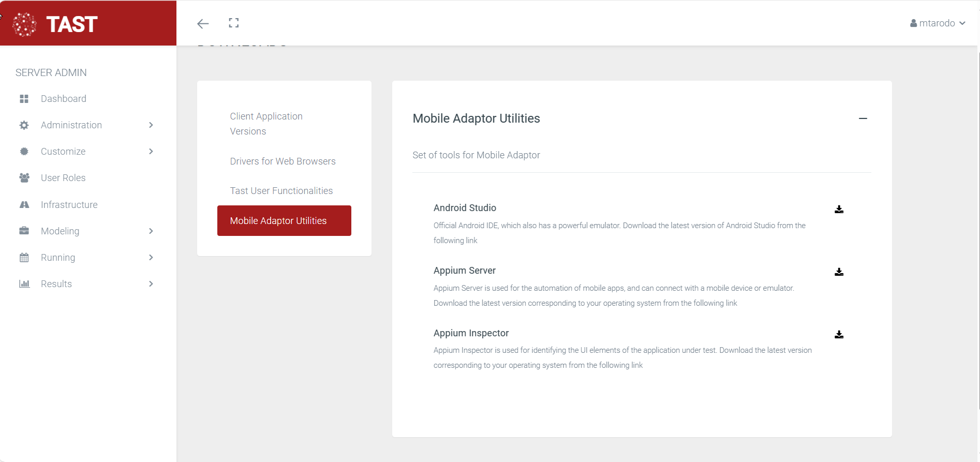Toggle fullscreen mode icon
Screen dimensions: 980x462
(x=234, y=23)
